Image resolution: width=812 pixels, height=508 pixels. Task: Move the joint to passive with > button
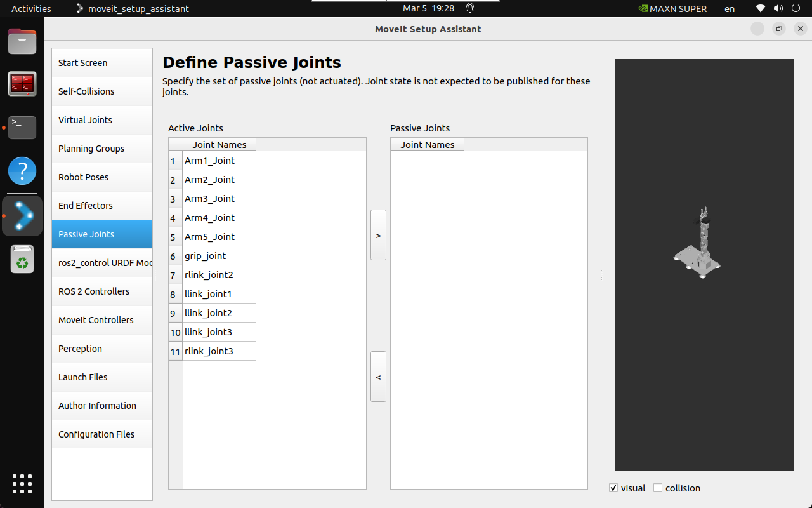(378, 235)
